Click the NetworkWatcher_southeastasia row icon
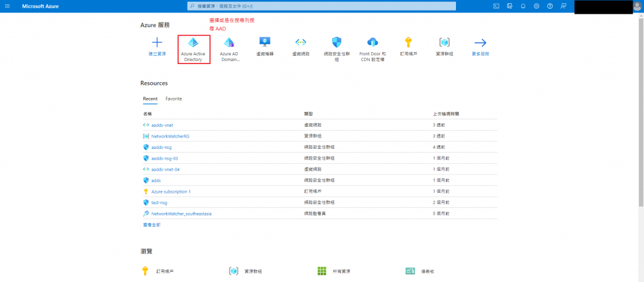644x282 pixels. 145,214
